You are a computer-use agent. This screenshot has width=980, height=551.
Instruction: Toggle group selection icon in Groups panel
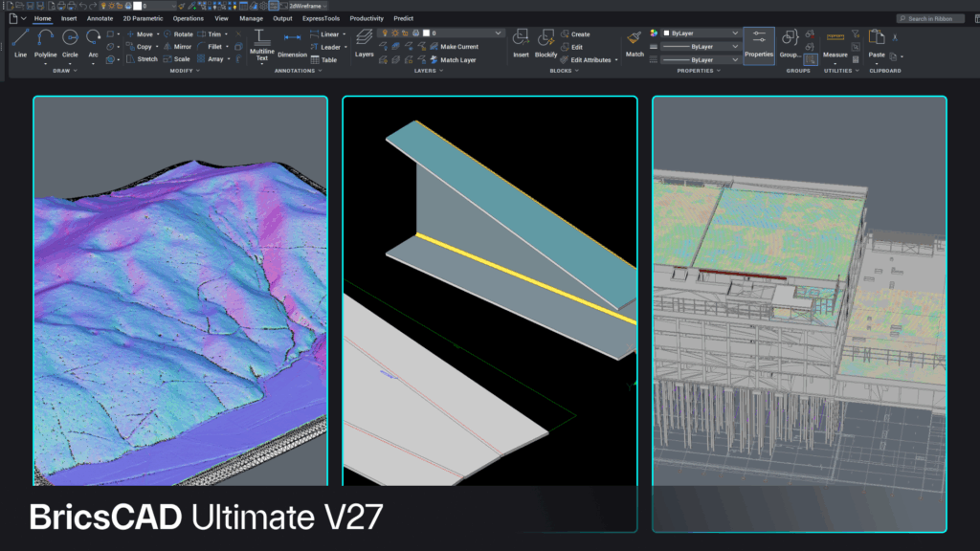tap(811, 59)
